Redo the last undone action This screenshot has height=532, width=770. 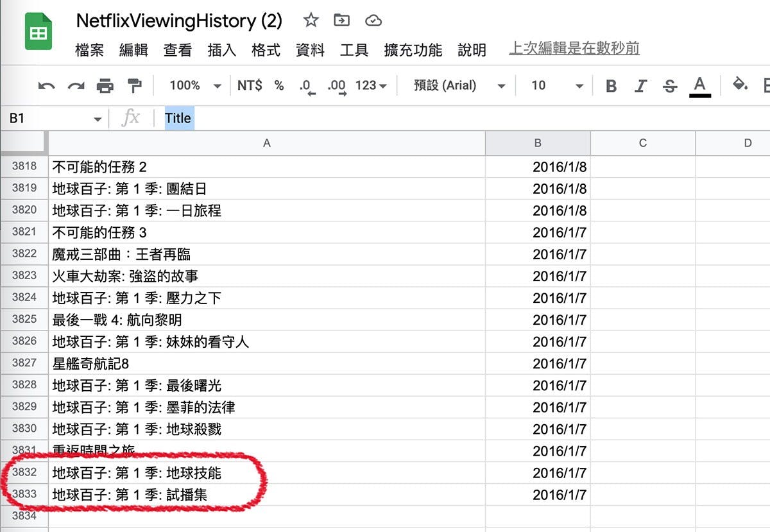76,86
